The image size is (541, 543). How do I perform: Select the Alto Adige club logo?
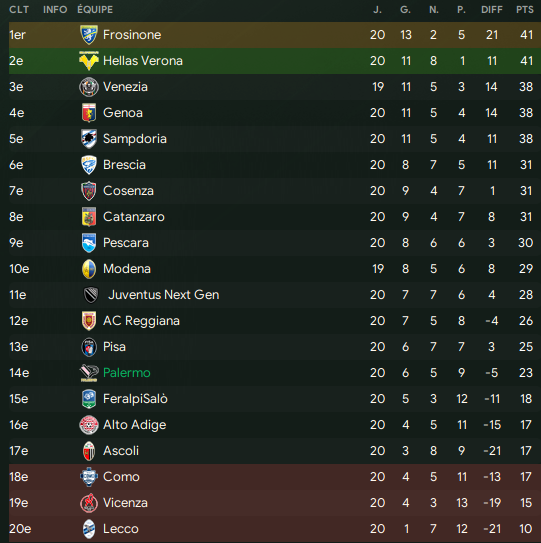89,425
